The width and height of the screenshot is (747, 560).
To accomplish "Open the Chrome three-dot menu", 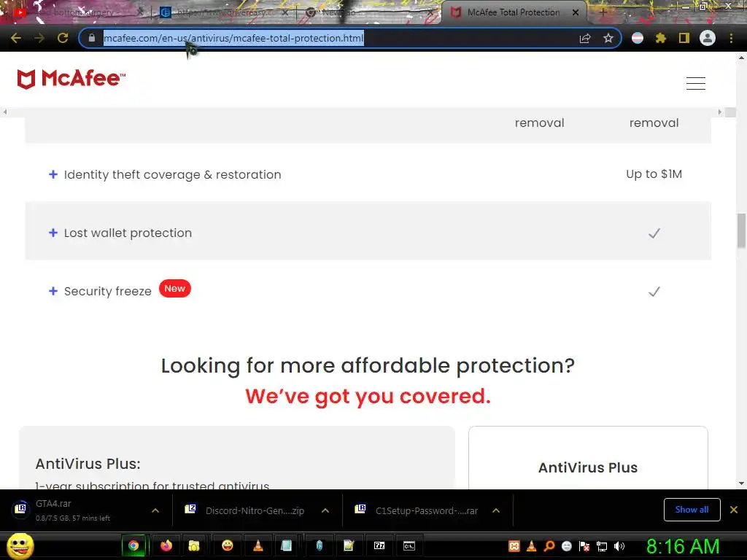I will point(731,38).
